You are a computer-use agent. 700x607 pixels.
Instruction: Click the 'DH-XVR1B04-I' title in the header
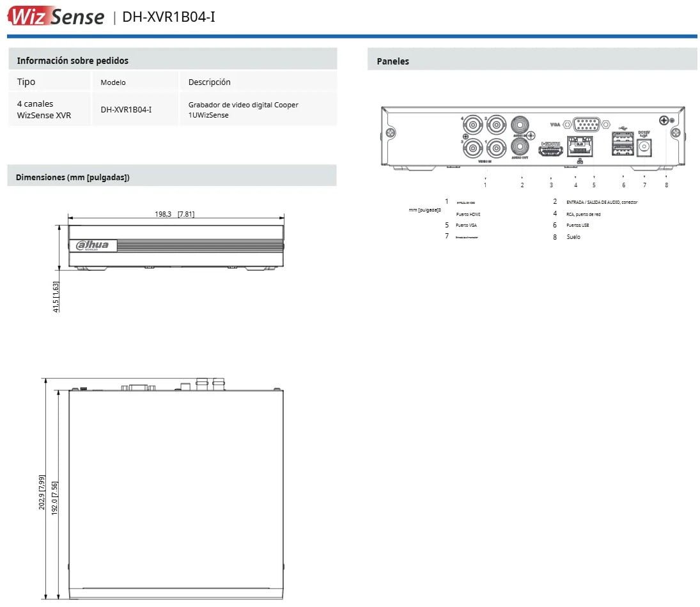point(169,17)
